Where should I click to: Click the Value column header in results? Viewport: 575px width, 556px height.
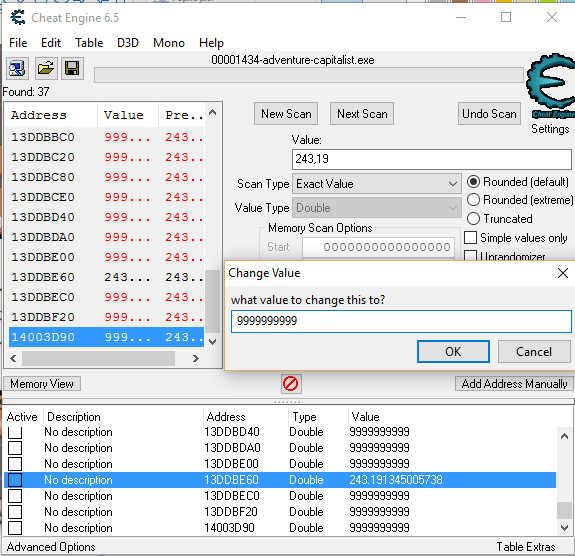coord(128,115)
